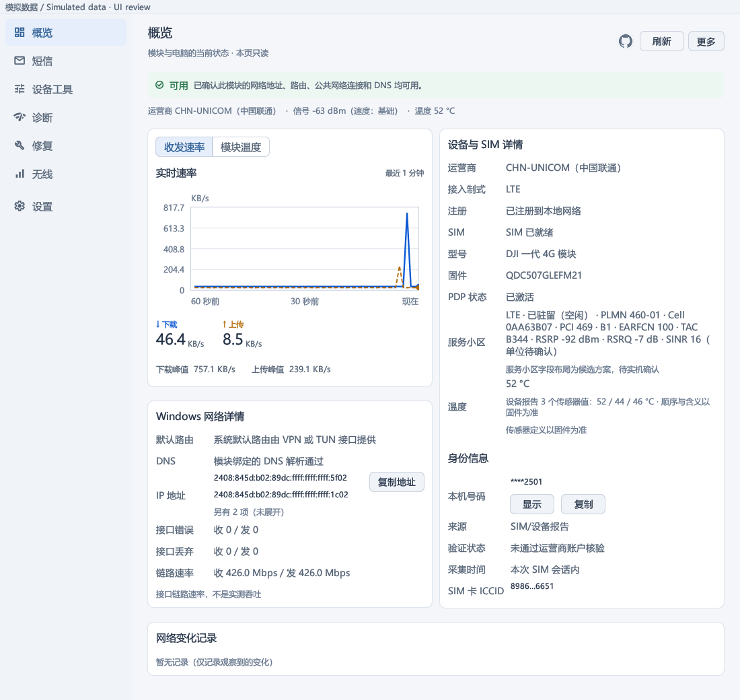Open the 概览 menu item

(x=66, y=32)
